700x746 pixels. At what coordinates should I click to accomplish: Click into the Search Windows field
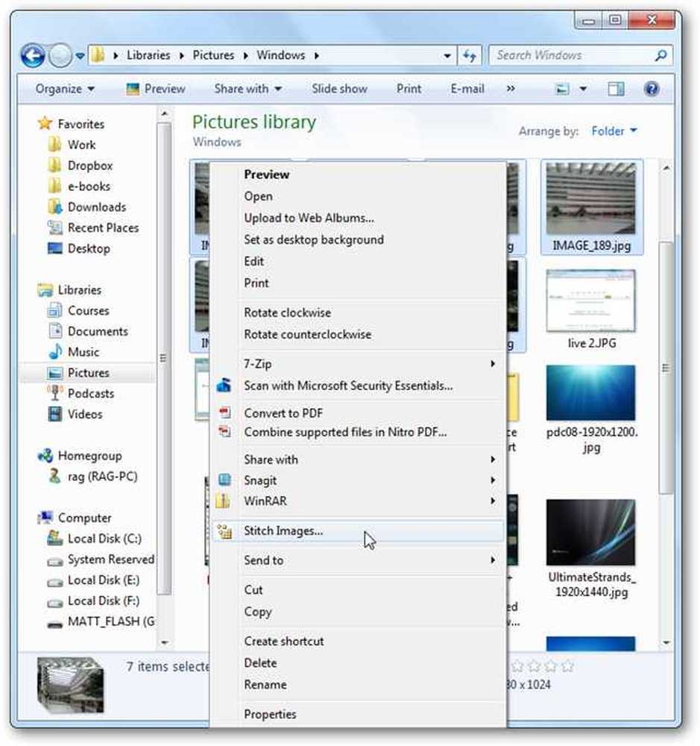[580, 56]
